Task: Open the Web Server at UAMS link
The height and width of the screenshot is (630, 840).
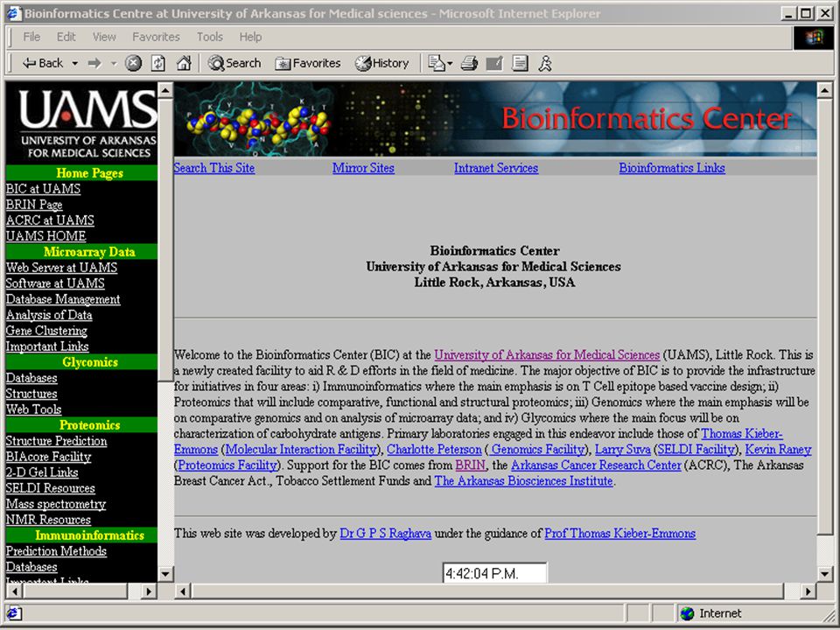Action: pyautogui.click(x=61, y=268)
